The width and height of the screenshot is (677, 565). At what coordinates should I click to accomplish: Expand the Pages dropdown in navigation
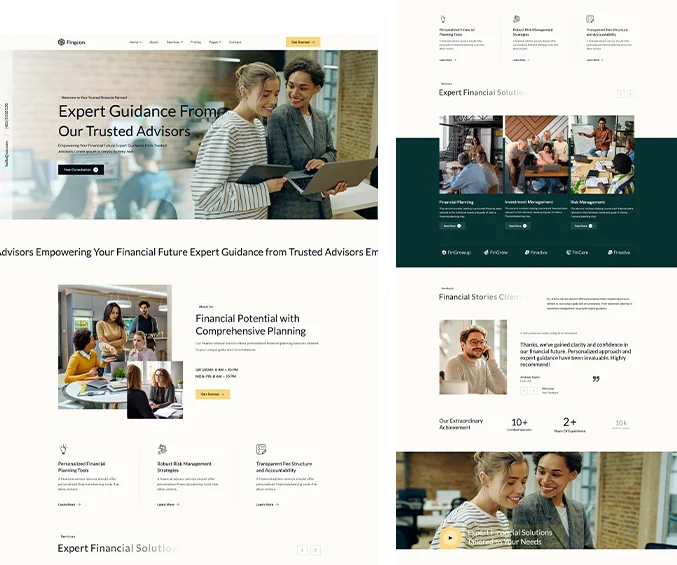(215, 42)
